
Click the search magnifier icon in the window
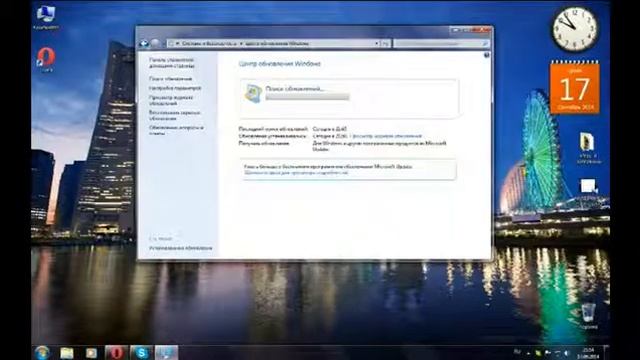coord(485,43)
